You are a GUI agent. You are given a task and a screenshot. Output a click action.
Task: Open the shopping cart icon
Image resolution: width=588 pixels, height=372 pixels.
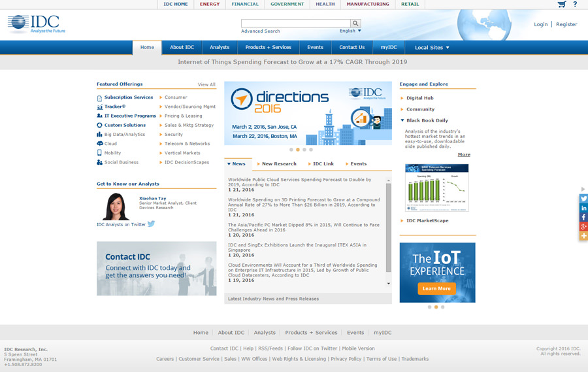561,5
